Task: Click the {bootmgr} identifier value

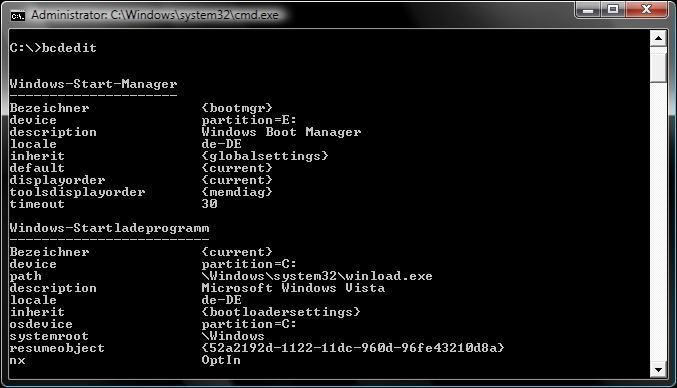Action: (x=237, y=108)
